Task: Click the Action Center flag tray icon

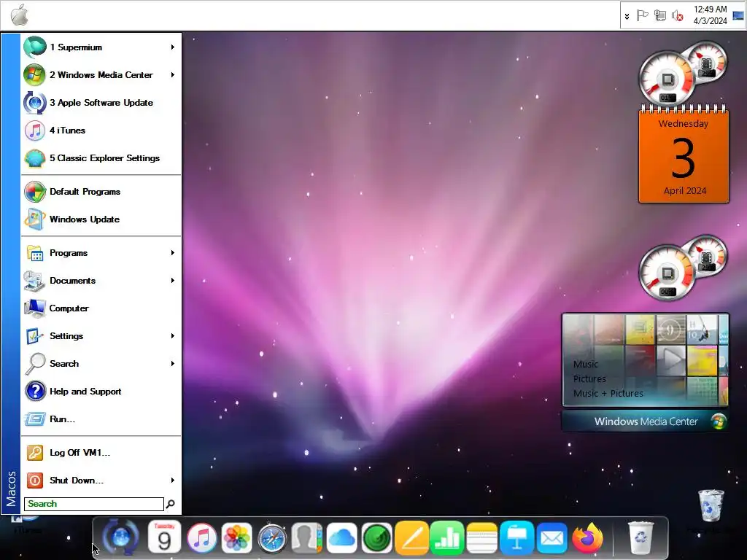Action: point(642,15)
